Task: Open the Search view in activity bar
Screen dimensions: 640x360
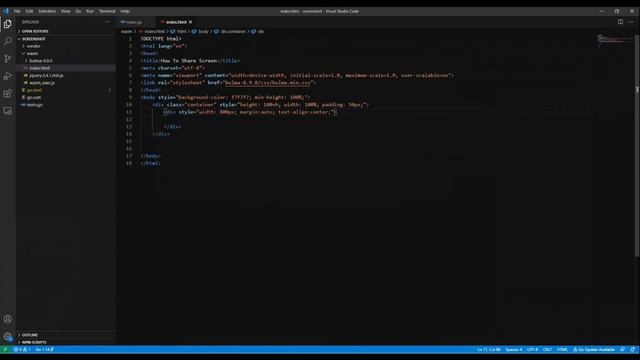Action: point(8,41)
